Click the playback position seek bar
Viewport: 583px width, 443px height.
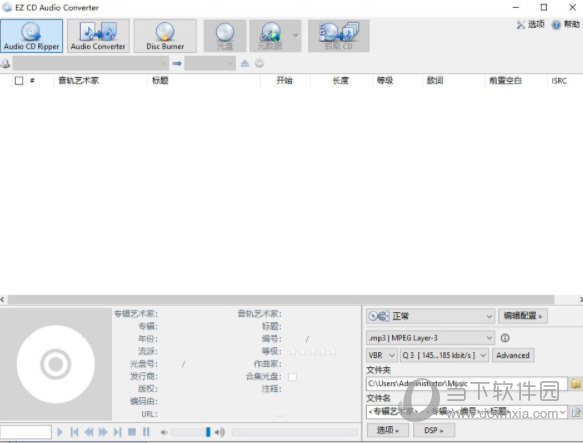coord(295,432)
